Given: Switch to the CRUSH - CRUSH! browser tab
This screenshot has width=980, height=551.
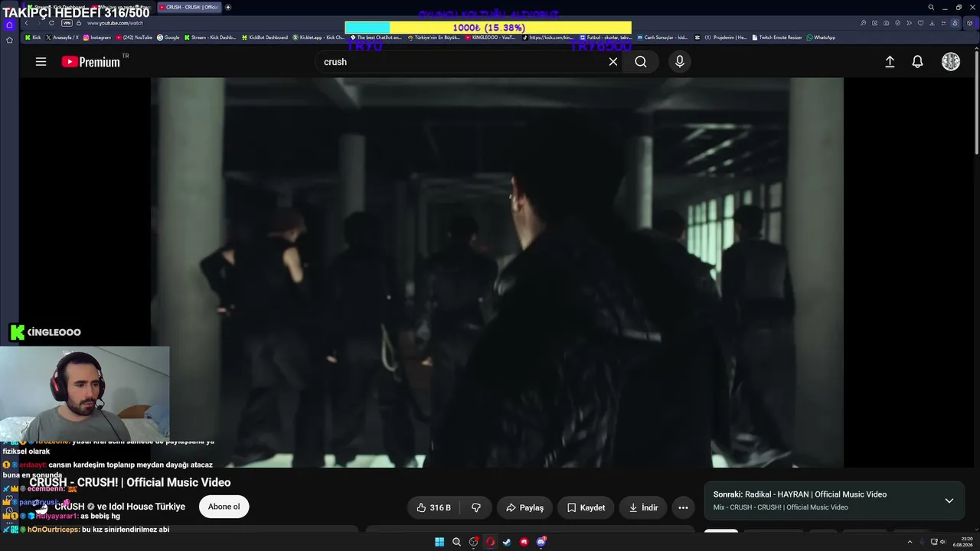Looking at the screenshot, I should [189, 7].
